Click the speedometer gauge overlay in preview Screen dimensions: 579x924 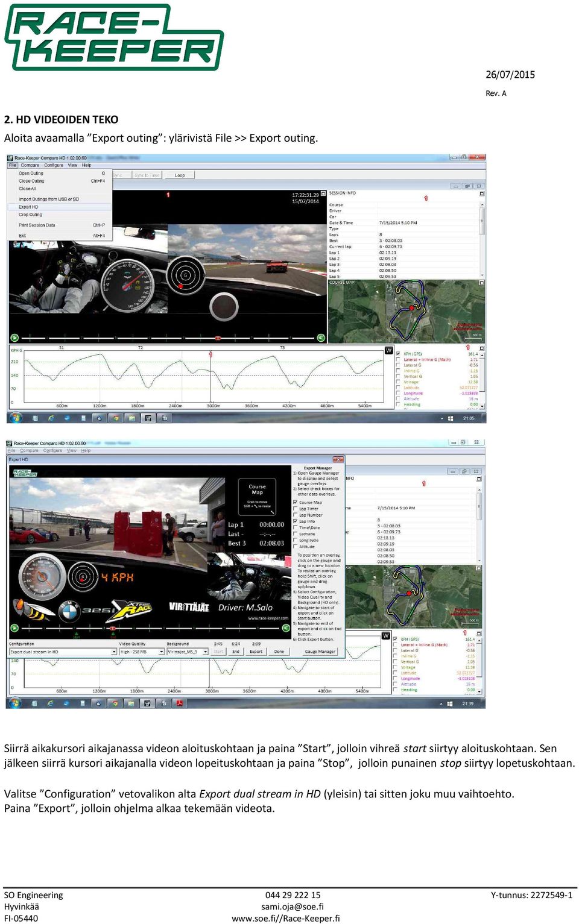pyautogui.click(x=41, y=576)
